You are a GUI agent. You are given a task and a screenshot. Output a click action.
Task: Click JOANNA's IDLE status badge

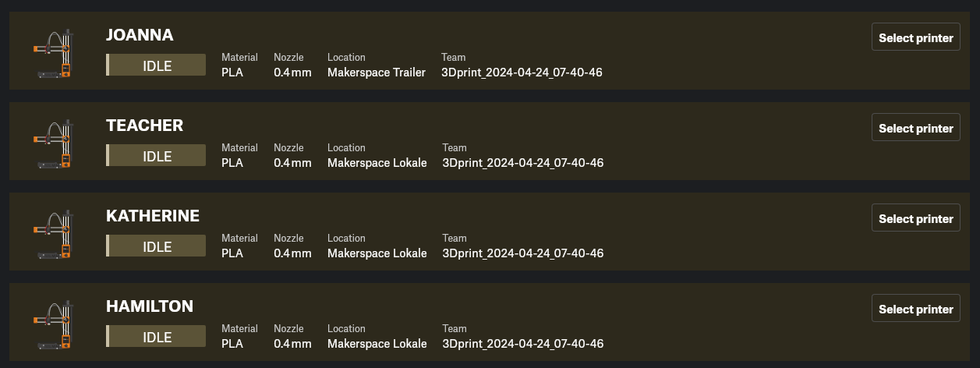(157, 65)
